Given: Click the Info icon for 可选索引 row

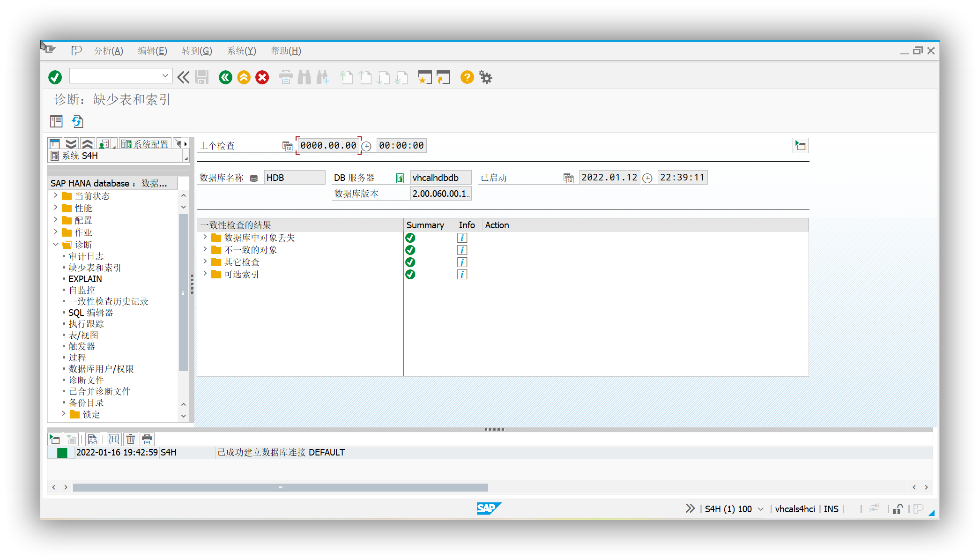Looking at the screenshot, I should pos(462,275).
